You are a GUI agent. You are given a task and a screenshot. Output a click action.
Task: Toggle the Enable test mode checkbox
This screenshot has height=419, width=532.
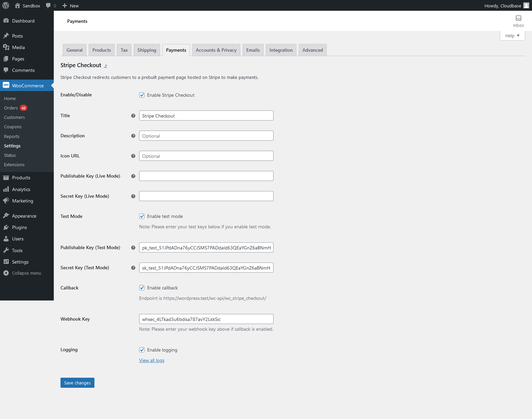point(142,216)
